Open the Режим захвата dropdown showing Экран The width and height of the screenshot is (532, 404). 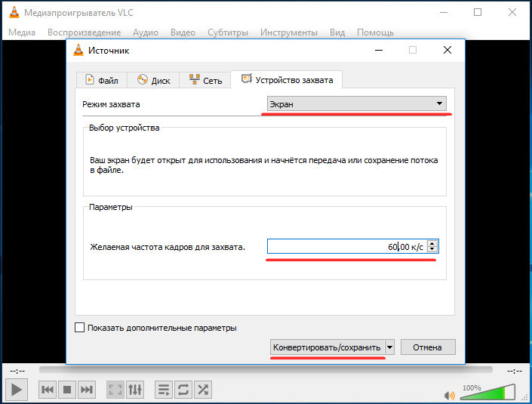tap(357, 104)
